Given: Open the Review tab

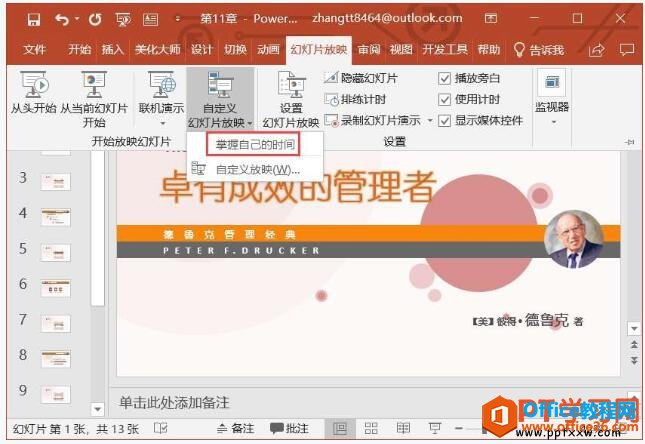Looking at the screenshot, I should [369, 50].
